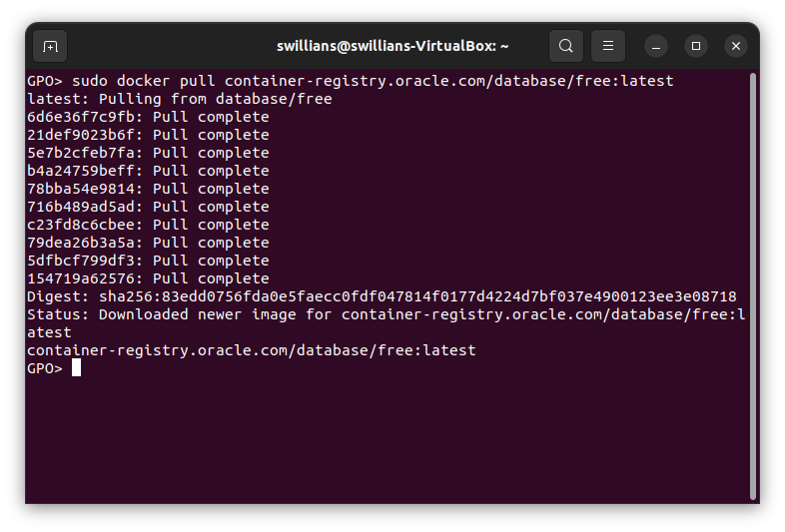Click the b4a24759beff layer line
This screenshot has width=785, height=532.
[x=148, y=171]
